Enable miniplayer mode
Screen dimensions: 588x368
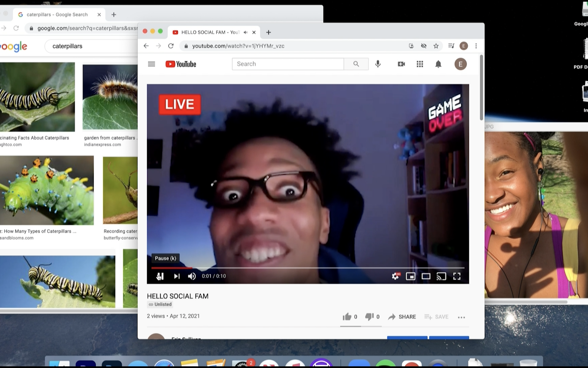point(411,276)
